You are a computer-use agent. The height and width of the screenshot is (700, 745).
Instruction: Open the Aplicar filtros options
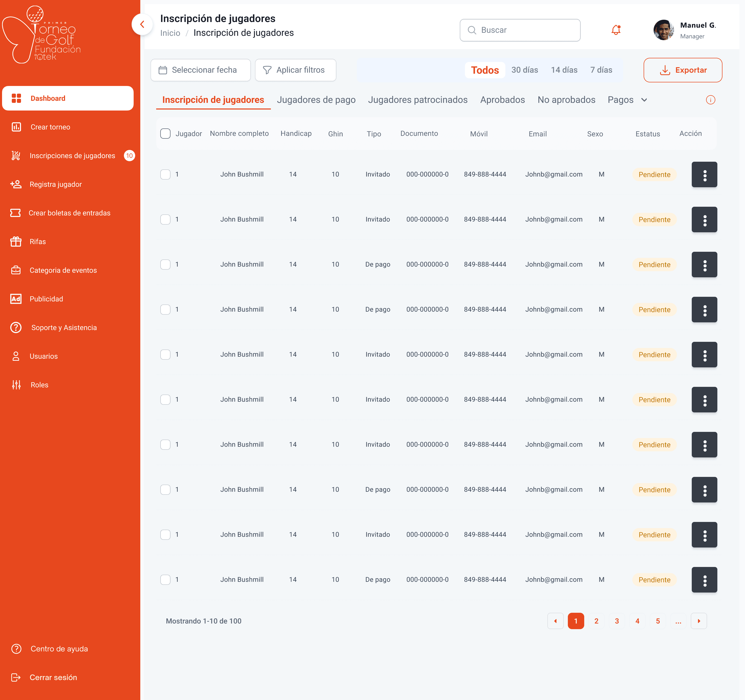295,70
